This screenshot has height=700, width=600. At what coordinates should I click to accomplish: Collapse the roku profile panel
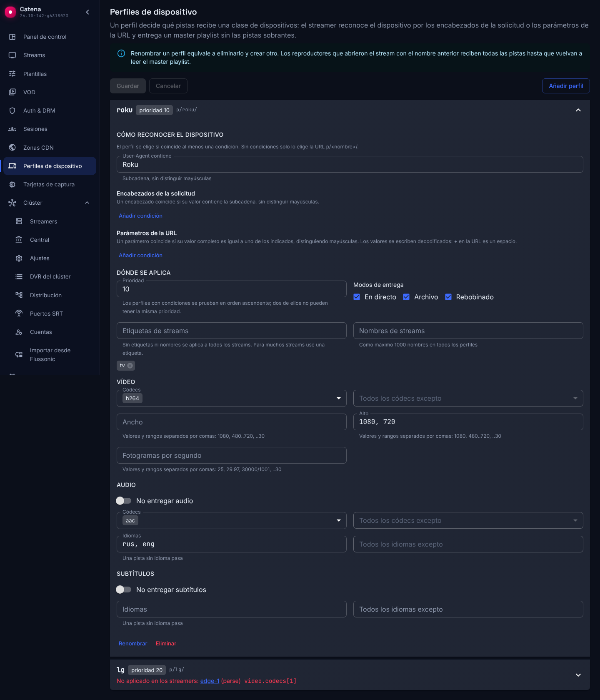point(578,110)
